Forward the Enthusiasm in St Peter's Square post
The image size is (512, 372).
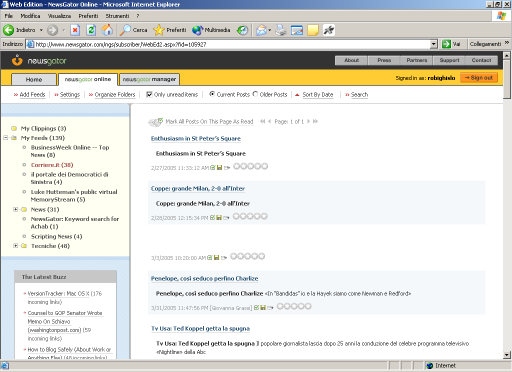click(227, 168)
